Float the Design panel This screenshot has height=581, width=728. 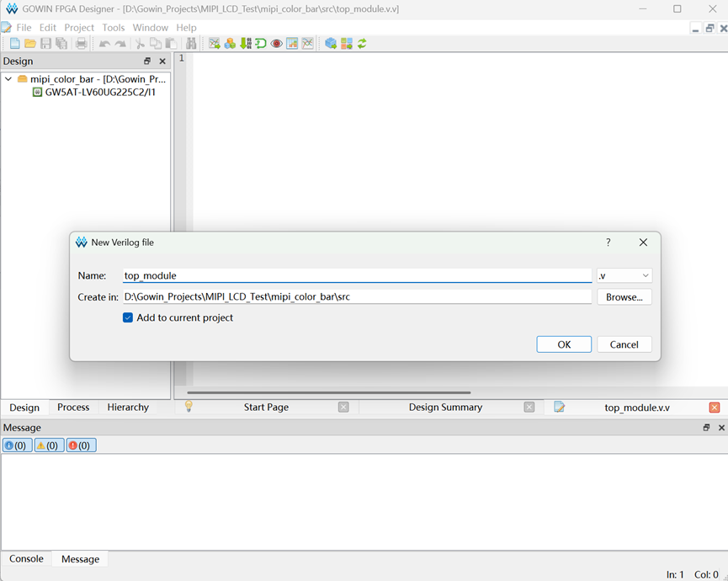[147, 61]
